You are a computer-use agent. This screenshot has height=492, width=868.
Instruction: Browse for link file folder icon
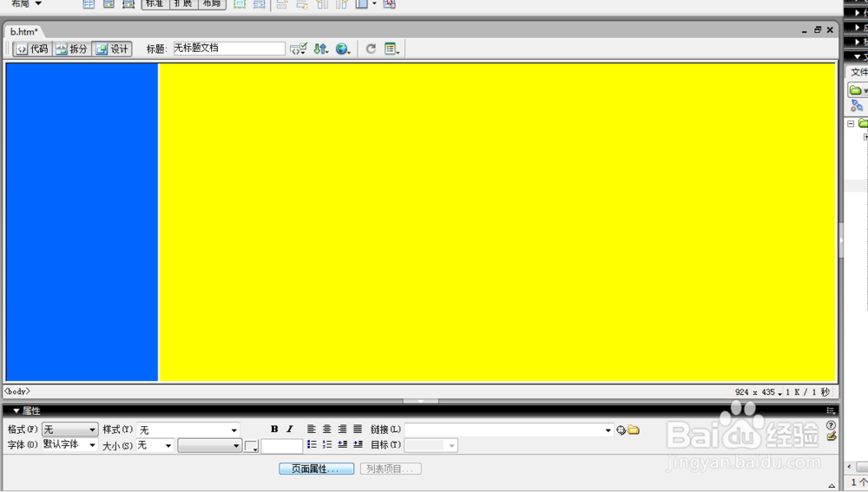[634, 430]
